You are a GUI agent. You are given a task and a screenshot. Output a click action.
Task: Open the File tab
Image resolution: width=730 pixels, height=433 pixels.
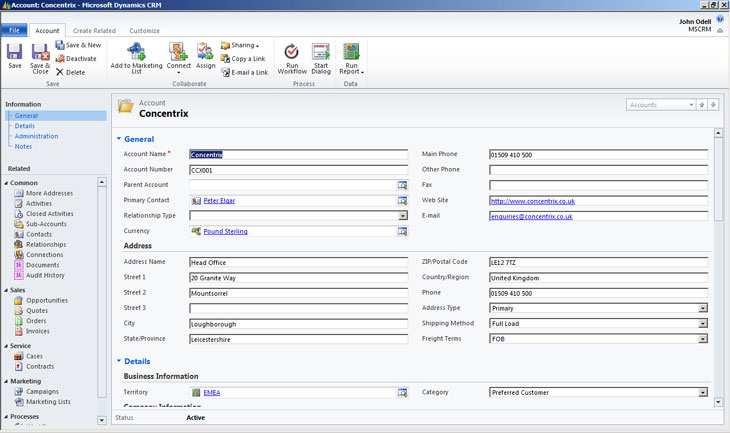pos(14,30)
